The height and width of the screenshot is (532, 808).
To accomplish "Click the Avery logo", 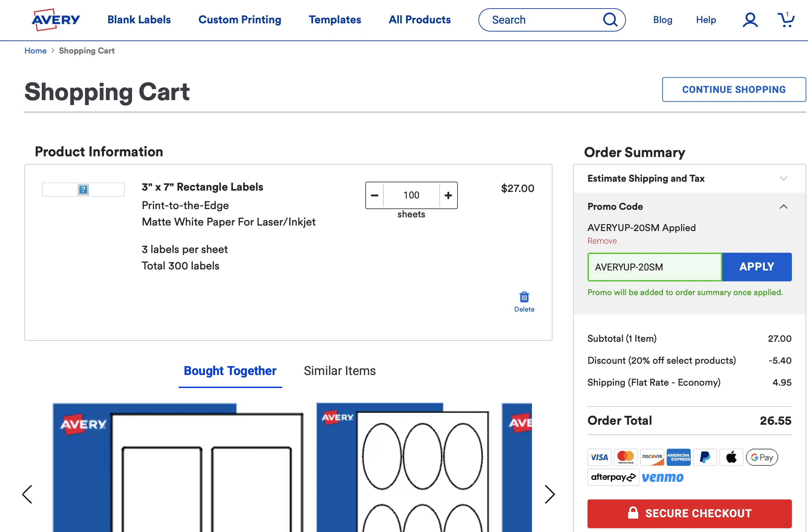I will point(56,20).
